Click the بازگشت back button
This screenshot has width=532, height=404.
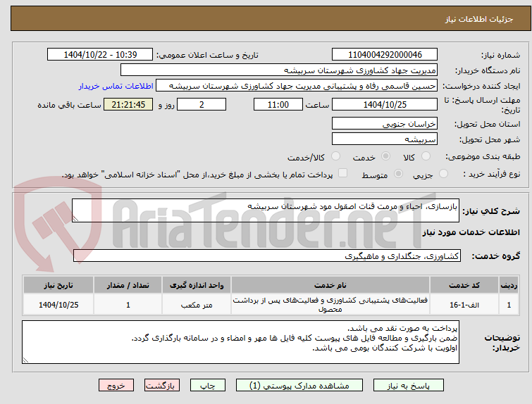click(162, 386)
